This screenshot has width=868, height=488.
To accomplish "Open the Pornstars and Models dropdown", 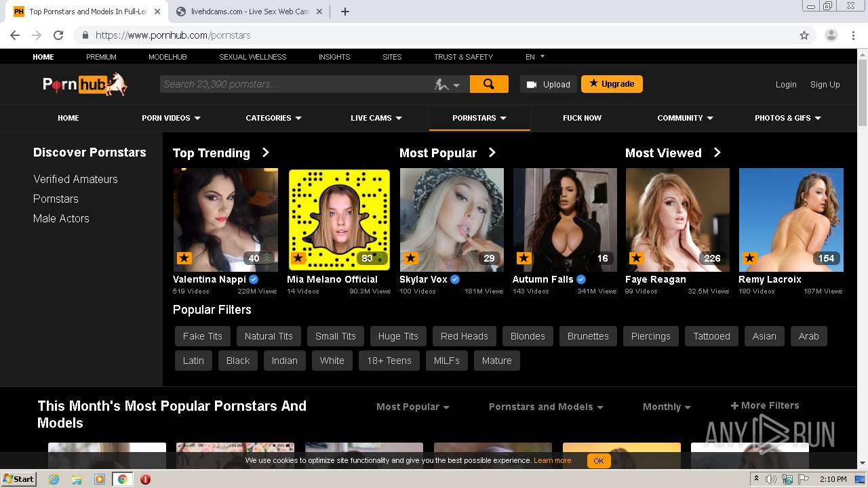I will pyautogui.click(x=546, y=407).
